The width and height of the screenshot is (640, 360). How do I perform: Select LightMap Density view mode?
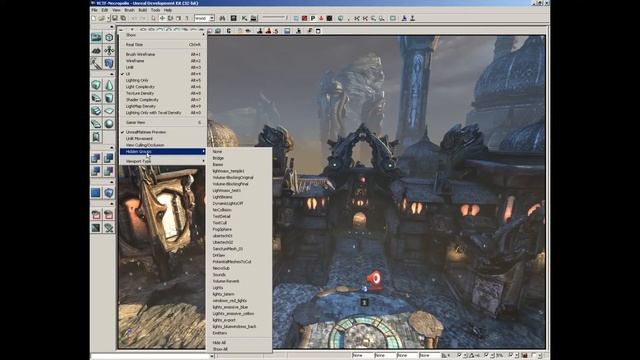163,106
